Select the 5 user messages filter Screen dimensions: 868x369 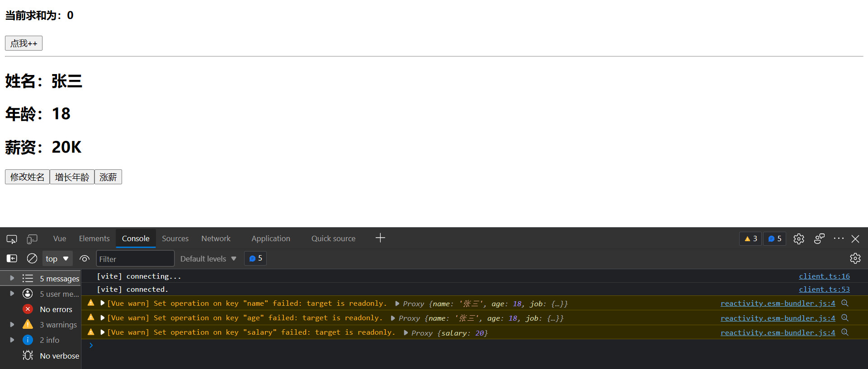click(x=41, y=294)
